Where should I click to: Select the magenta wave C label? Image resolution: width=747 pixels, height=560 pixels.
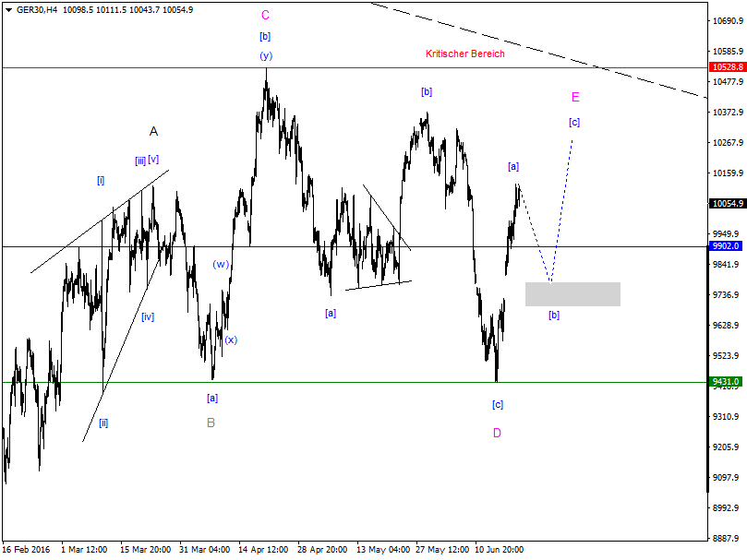click(265, 16)
